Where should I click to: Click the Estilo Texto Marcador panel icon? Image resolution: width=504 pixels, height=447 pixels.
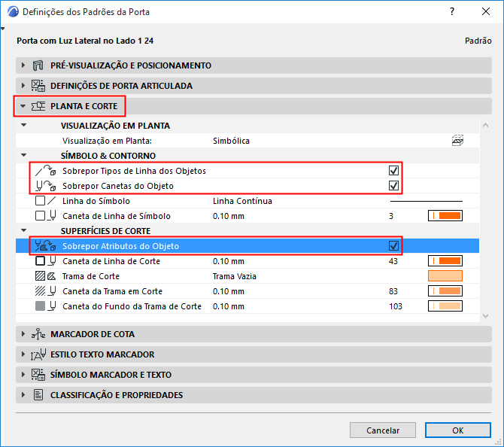[38, 354]
